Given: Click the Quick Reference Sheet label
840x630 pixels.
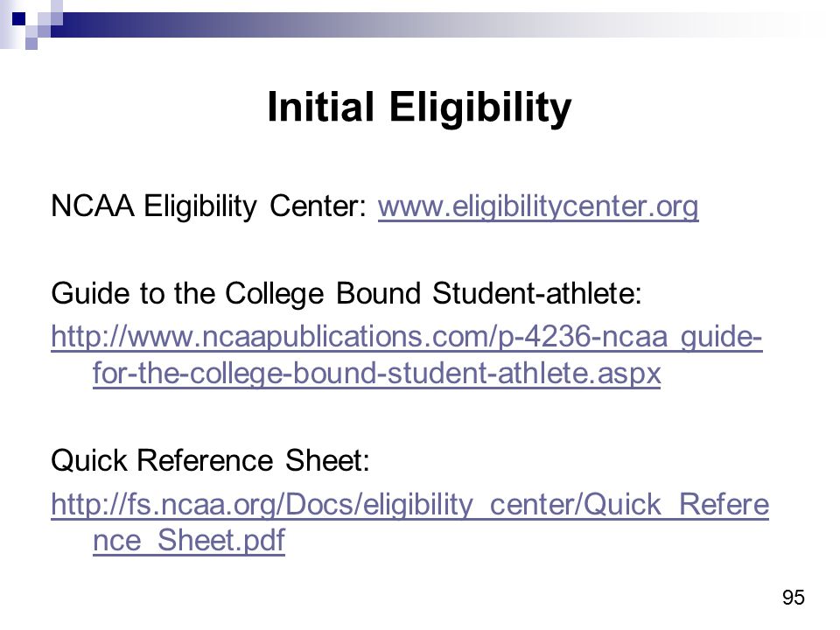Looking at the screenshot, I should click(210, 461).
